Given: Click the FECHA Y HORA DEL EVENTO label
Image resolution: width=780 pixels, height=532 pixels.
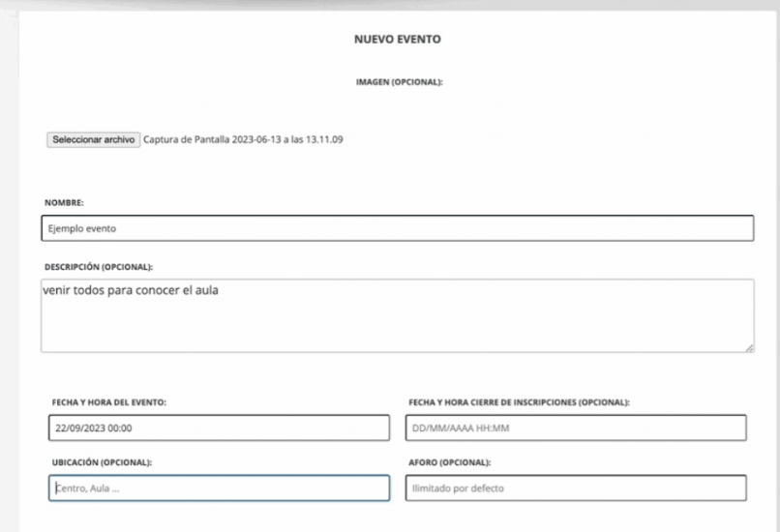Looking at the screenshot, I should (109, 402).
